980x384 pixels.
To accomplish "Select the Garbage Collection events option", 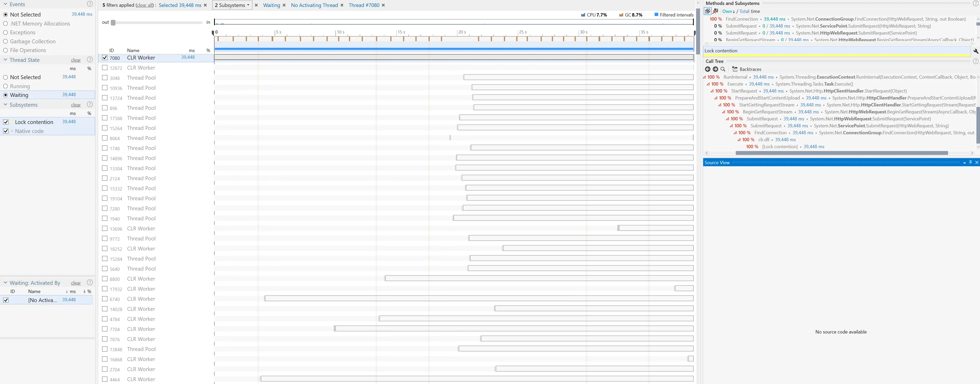I will [x=6, y=41].
